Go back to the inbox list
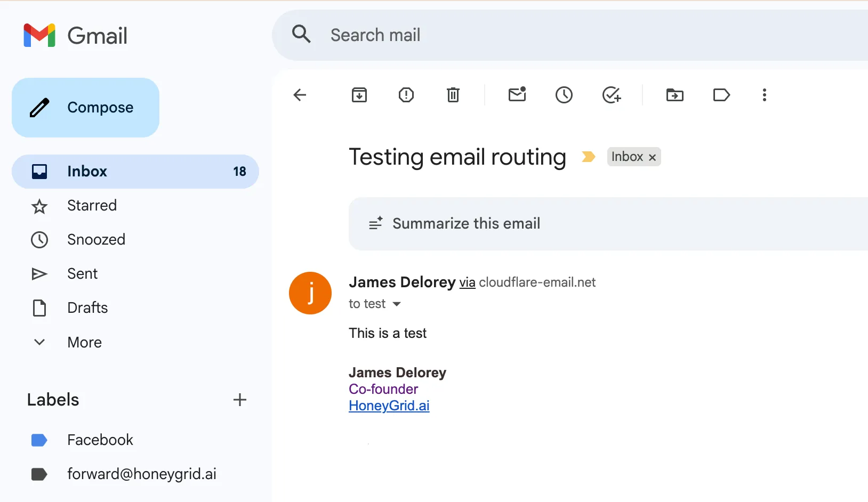The height and width of the screenshot is (502, 868). click(300, 95)
